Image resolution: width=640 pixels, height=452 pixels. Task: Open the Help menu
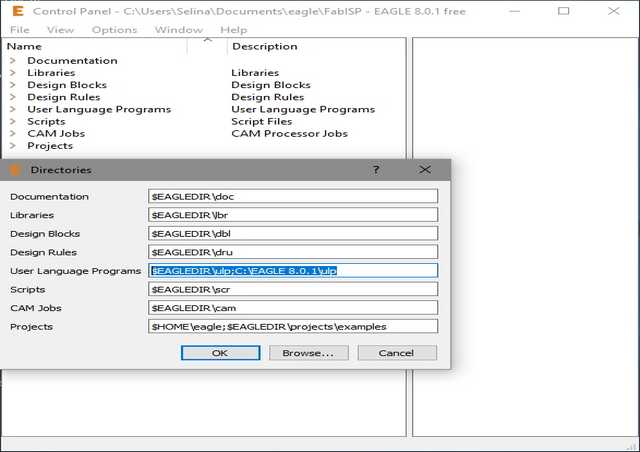tap(233, 30)
